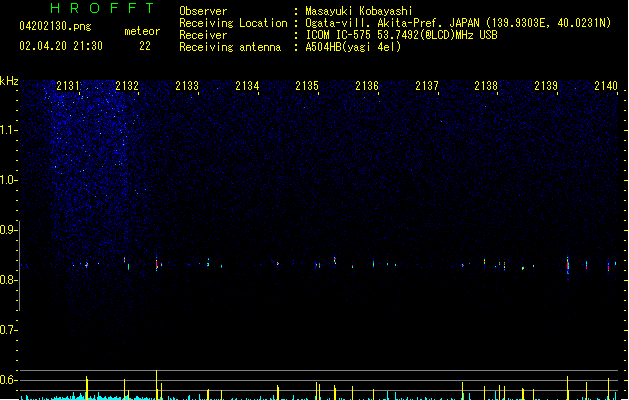Click the Receiving Location label
This screenshot has width=629, height=400.
coord(233,23)
